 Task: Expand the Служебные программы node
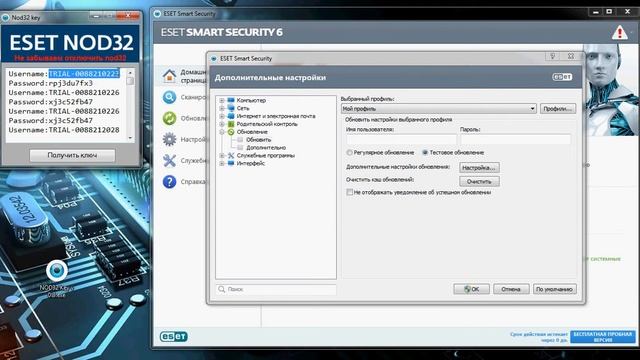(x=222, y=156)
